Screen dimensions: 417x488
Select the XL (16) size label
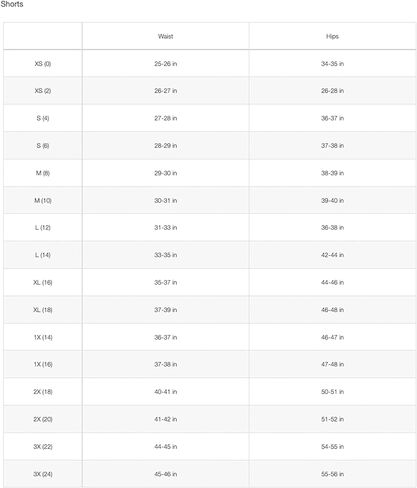point(43,283)
